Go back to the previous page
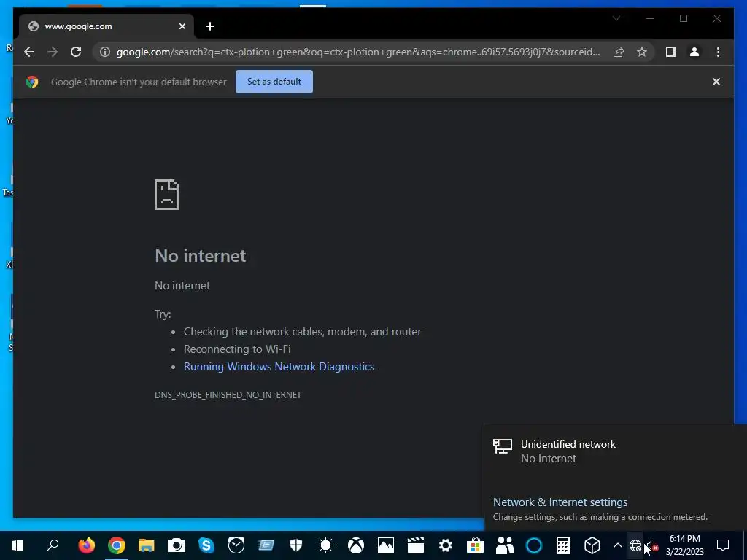The height and width of the screenshot is (560, 747). (x=29, y=52)
